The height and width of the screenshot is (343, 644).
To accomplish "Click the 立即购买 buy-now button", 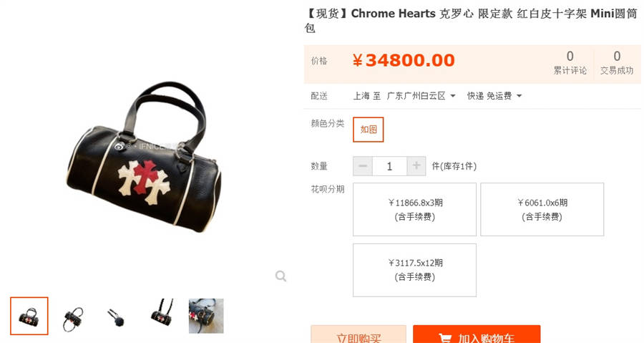I will pyautogui.click(x=358, y=334).
